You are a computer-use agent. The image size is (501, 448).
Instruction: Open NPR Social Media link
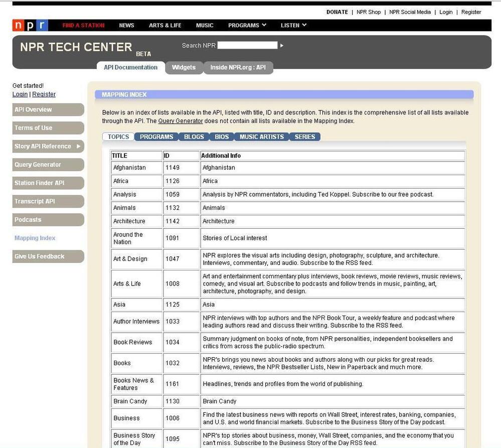tap(410, 12)
